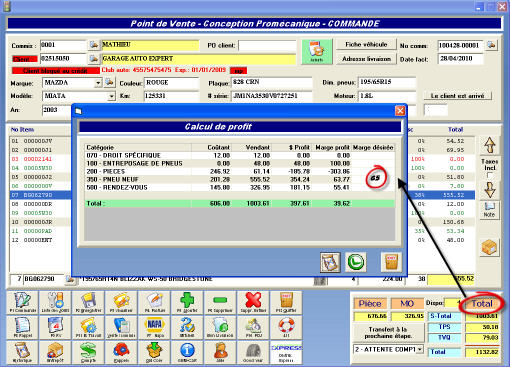
Task: Click the Adresse livraison button
Action: [366, 59]
